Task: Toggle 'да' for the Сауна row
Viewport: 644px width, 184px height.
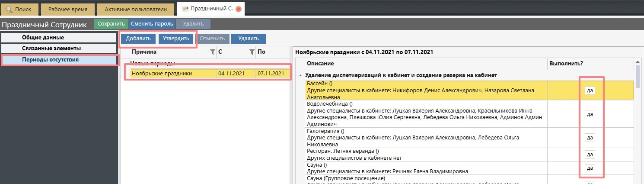Action: click(x=590, y=168)
